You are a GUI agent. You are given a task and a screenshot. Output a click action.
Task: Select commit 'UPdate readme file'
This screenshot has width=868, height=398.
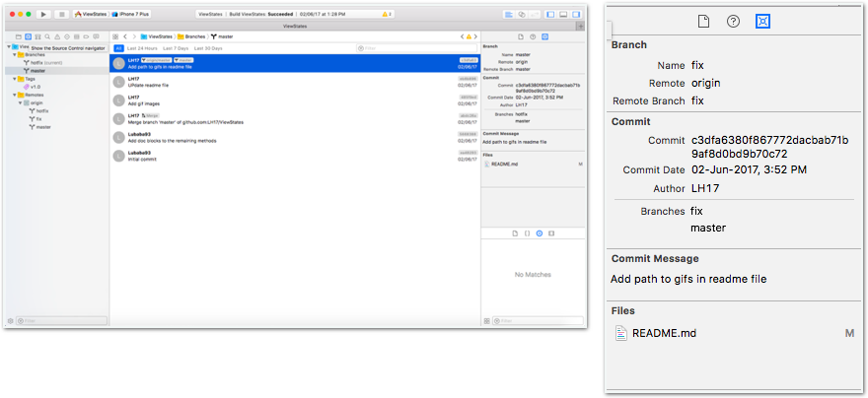(x=295, y=82)
